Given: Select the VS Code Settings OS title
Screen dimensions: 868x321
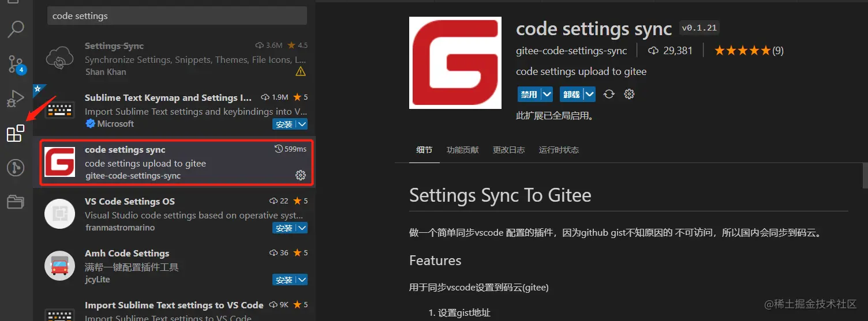Looking at the screenshot, I should click(130, 201).
